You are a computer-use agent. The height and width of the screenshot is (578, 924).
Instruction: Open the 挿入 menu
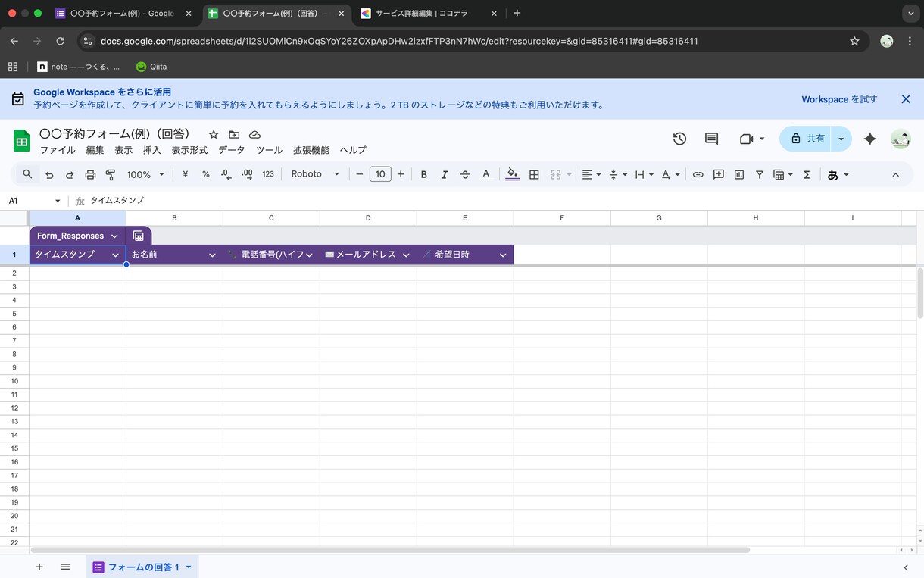(152, 150)
